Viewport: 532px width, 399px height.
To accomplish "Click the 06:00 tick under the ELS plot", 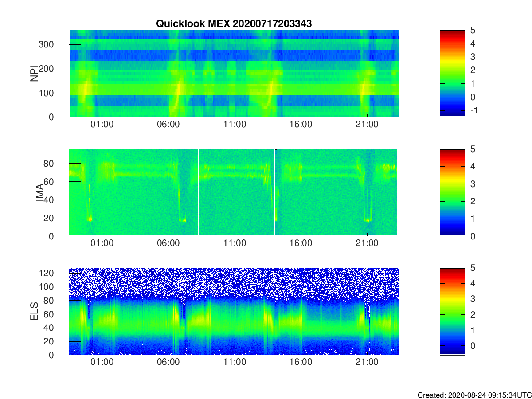I will tap(168, 362).
